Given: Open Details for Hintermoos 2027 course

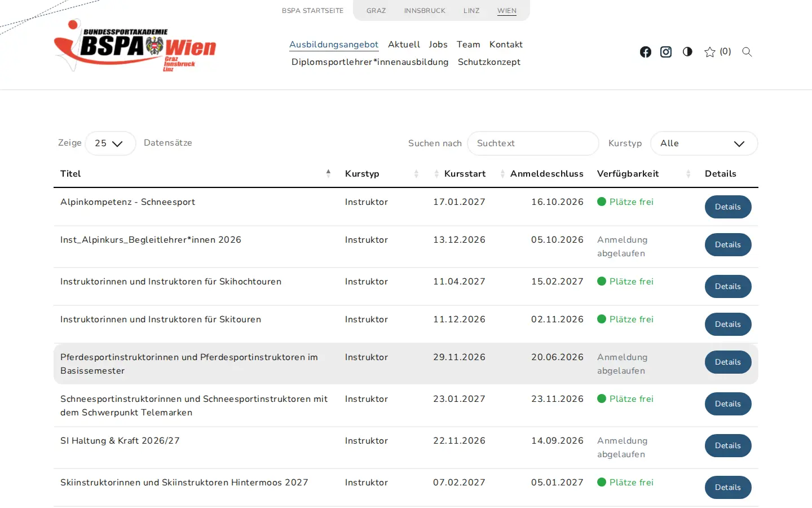Looking at the screenshot, I should [728, 488].
